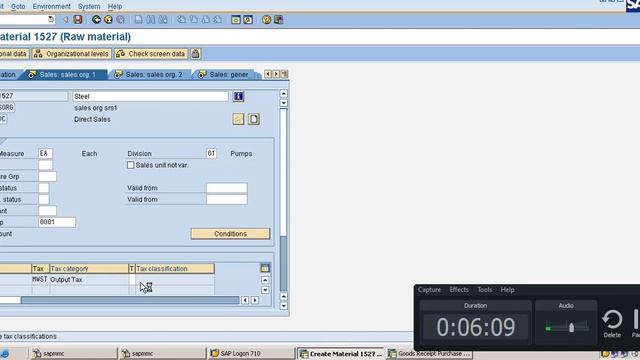This screenshot has height=360, width=640.
Task: Adjust the recorder Audio level slider
Action: (x=571, y=327)
